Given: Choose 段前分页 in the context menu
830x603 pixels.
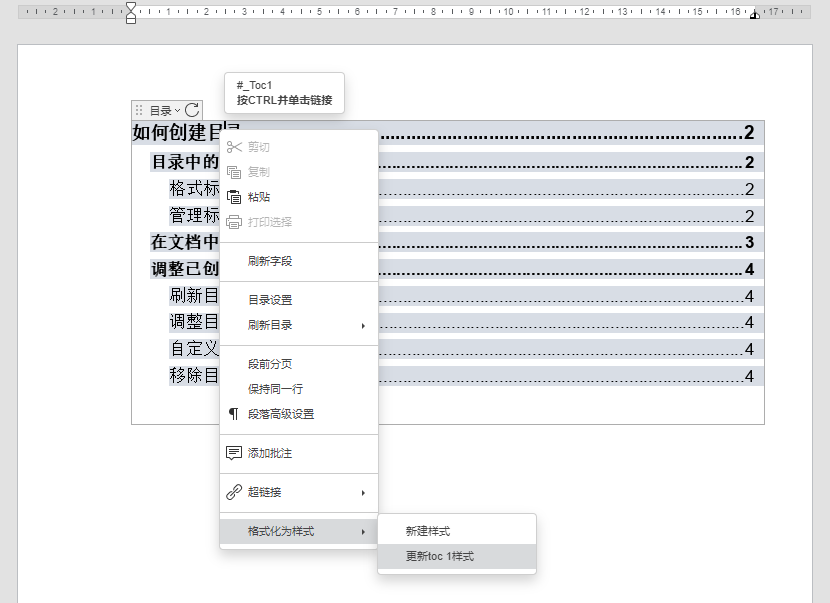Looking at the screenshot, I should [x=299, y=364].
